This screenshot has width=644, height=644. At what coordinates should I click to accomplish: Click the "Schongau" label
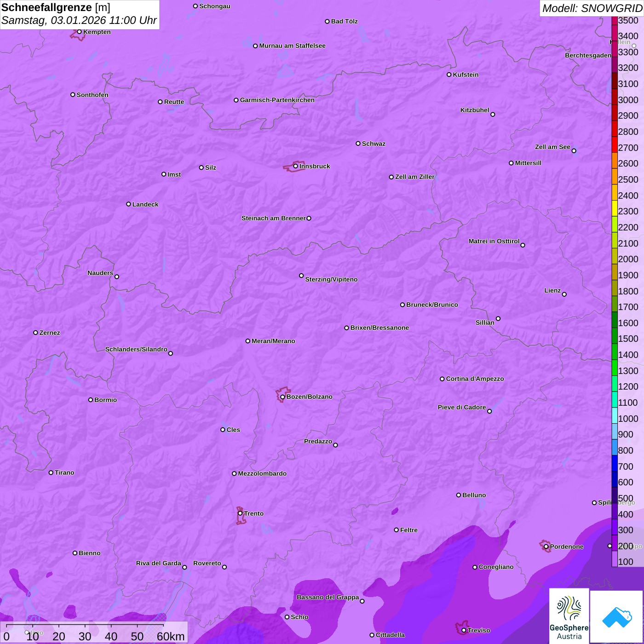pyautogui.click(x=215, y=6)
